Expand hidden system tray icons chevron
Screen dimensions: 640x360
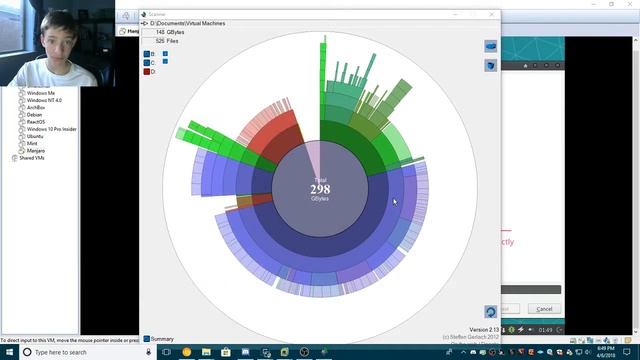[x=463, y=352]
